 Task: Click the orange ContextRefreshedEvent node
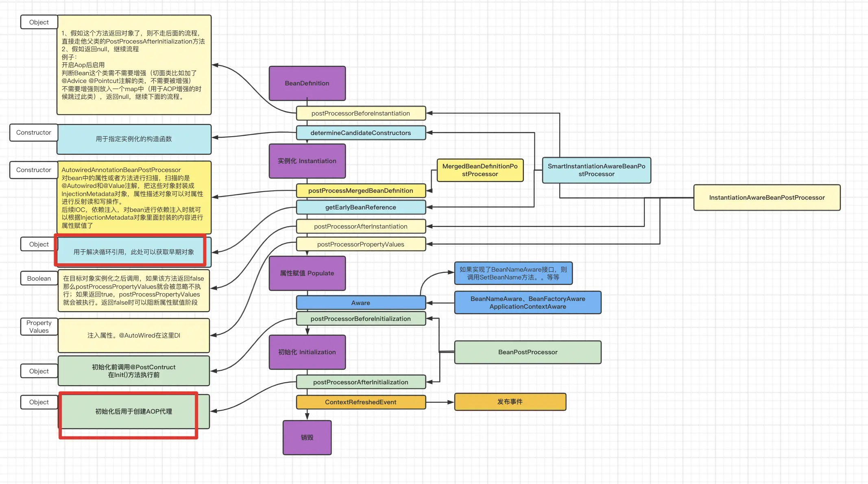(360, 402)
